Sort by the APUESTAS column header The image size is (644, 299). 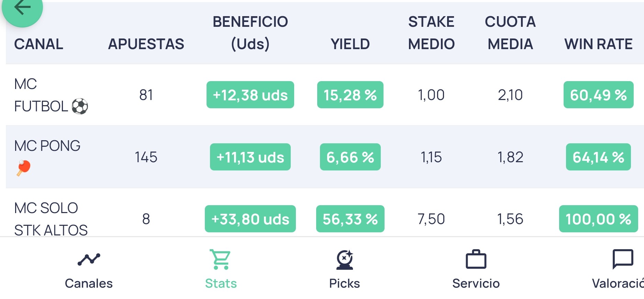coord(146,44)
